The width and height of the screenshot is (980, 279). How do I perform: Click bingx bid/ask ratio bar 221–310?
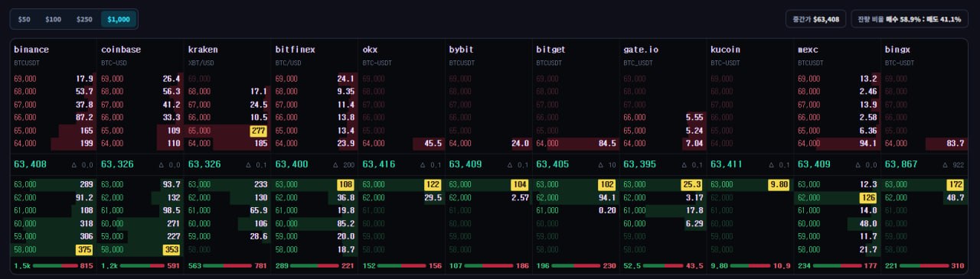925,265
